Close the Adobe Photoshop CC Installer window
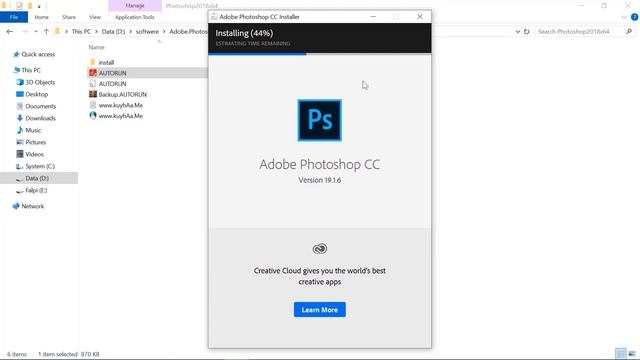Screen dimensions: 640x360 point(420,17)
